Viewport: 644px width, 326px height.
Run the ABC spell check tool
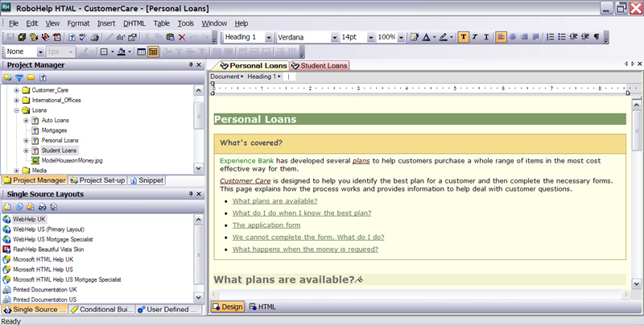83,37
